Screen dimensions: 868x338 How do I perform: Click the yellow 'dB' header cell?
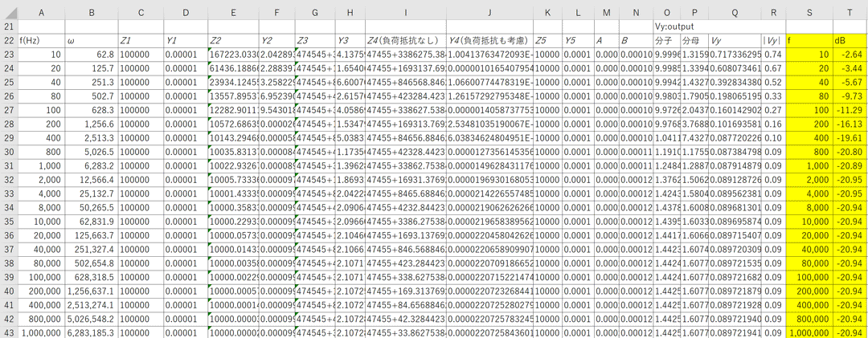pos(850,41)
